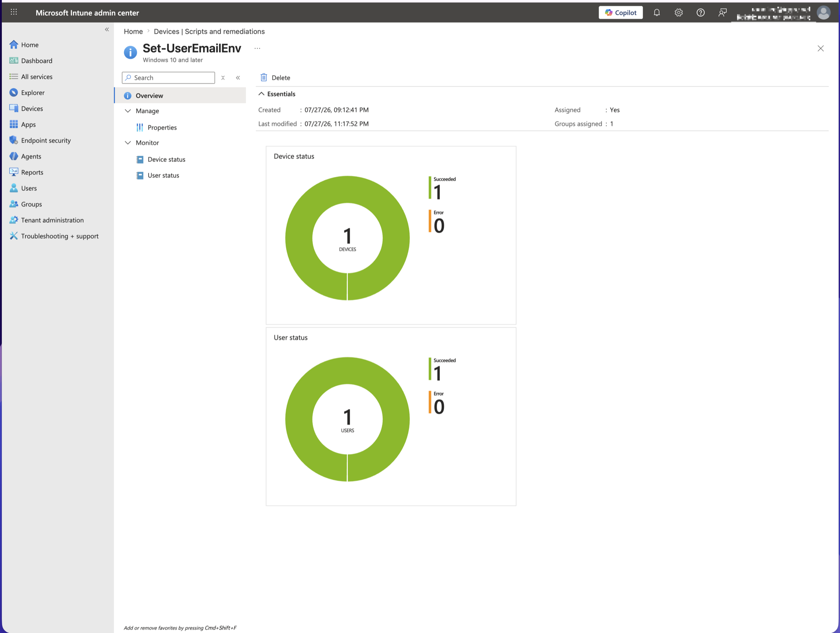The width and height of the screenshot is (840, 633).
Task: Click the Home breadcrumb link
Action: pos(133,31)
